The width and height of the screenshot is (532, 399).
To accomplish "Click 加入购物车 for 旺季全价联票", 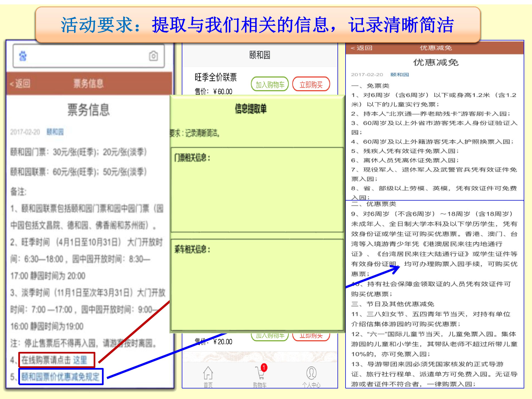I will (270, 84).
